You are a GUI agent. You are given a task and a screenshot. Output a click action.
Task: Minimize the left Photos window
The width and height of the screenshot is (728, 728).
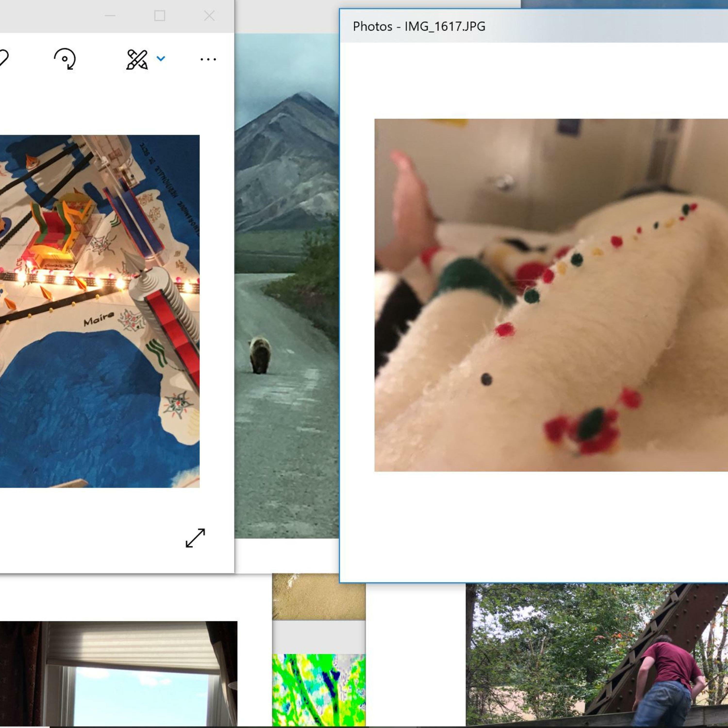pos(110,16)
